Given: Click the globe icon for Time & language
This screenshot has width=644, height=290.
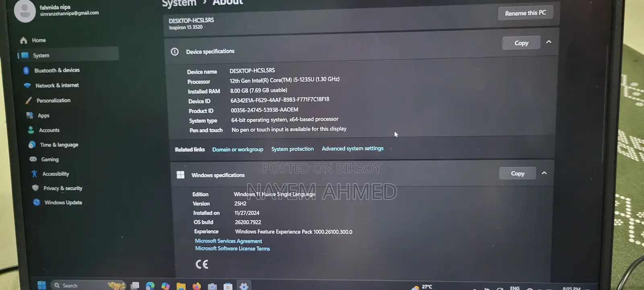Looking at the screenshot, I should click(32, 145).
